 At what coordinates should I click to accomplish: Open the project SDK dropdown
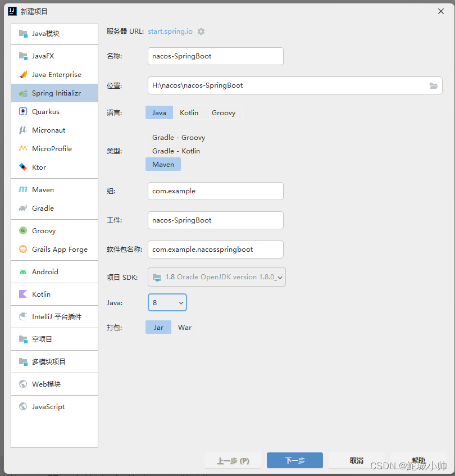pos(216,277)
